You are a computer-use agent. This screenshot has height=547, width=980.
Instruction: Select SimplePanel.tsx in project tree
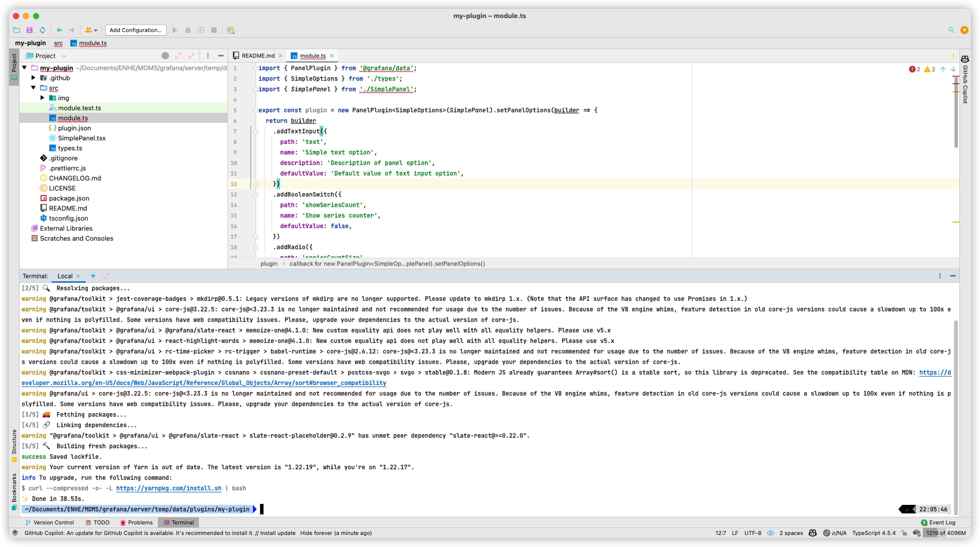coord(81,138)
